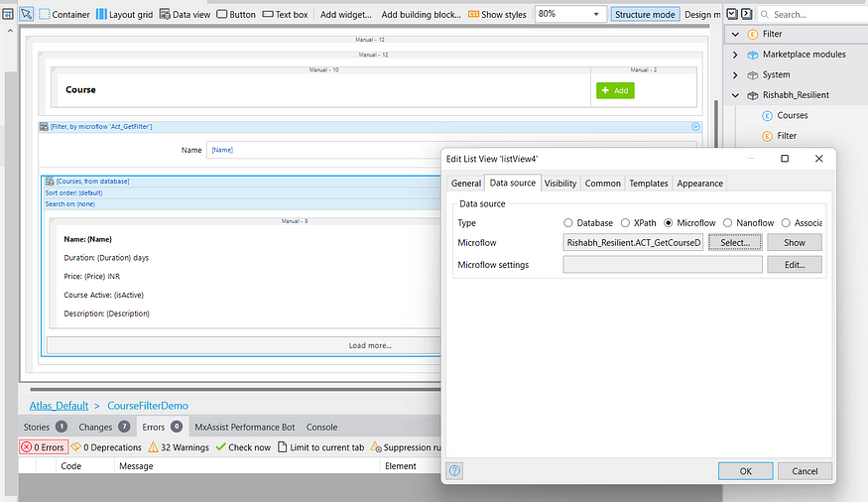Click the expand icon next to search
This screenshot has height=502, width=868.
[746, 14]
